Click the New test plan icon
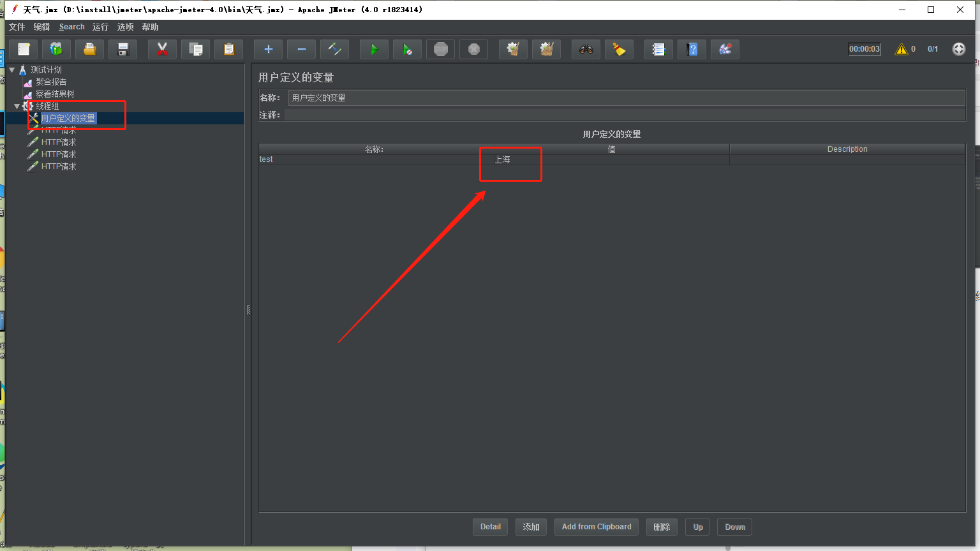This screenshot has width=980, height=551. click(x=24, y=49)
